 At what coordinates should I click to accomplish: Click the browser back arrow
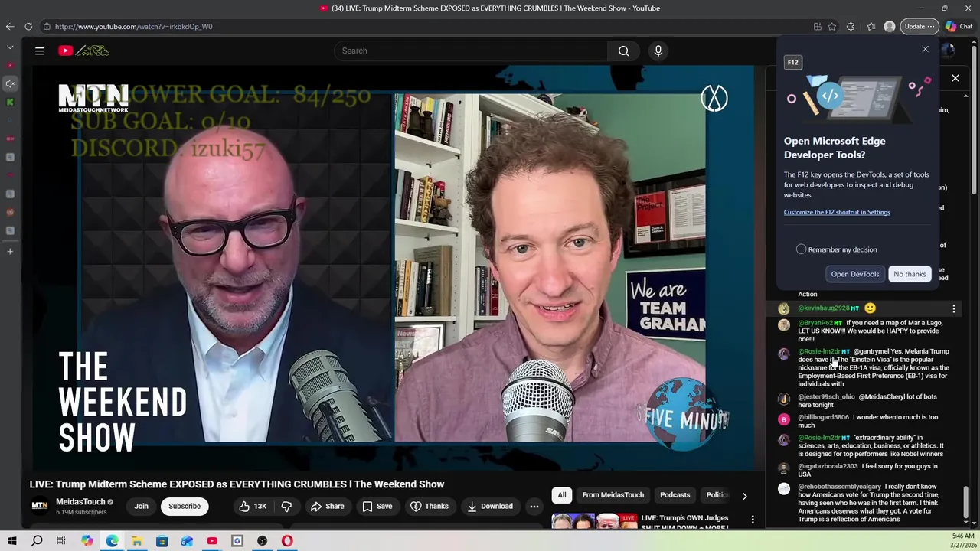click(x=10, y=26)
